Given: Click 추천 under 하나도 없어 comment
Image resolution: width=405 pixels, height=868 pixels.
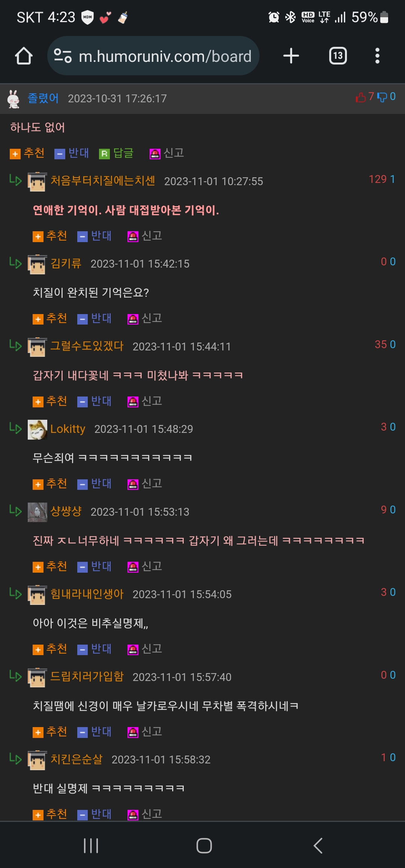Looking at the screenshot, I should pyautogui.click(x=27, y=153).
